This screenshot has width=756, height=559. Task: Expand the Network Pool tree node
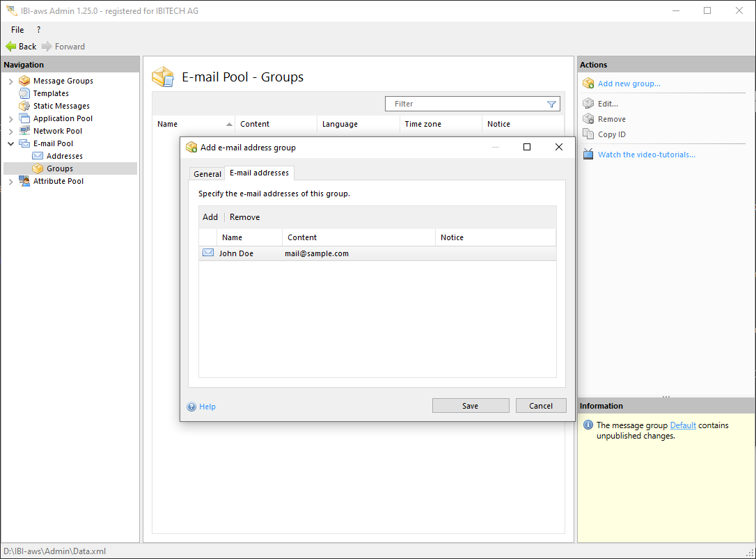coord(10,132)
